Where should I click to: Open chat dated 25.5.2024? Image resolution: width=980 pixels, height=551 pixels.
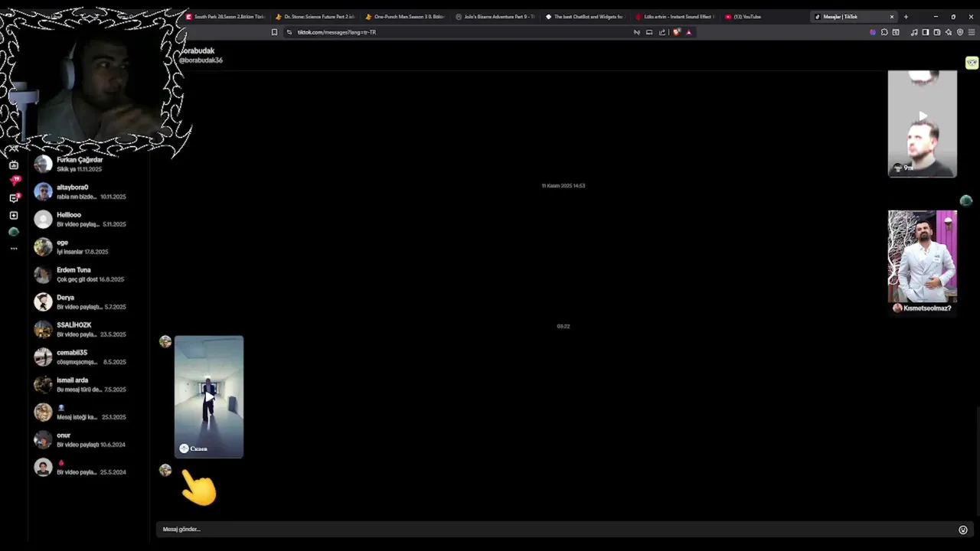tap(88, 467)
